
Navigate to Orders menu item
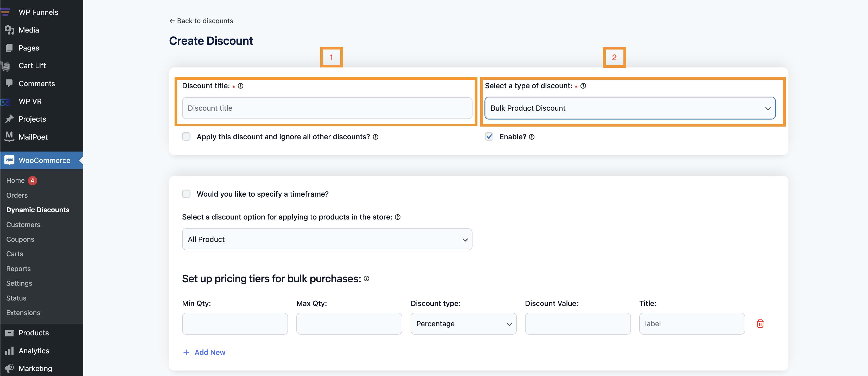(x=17, y=195)
